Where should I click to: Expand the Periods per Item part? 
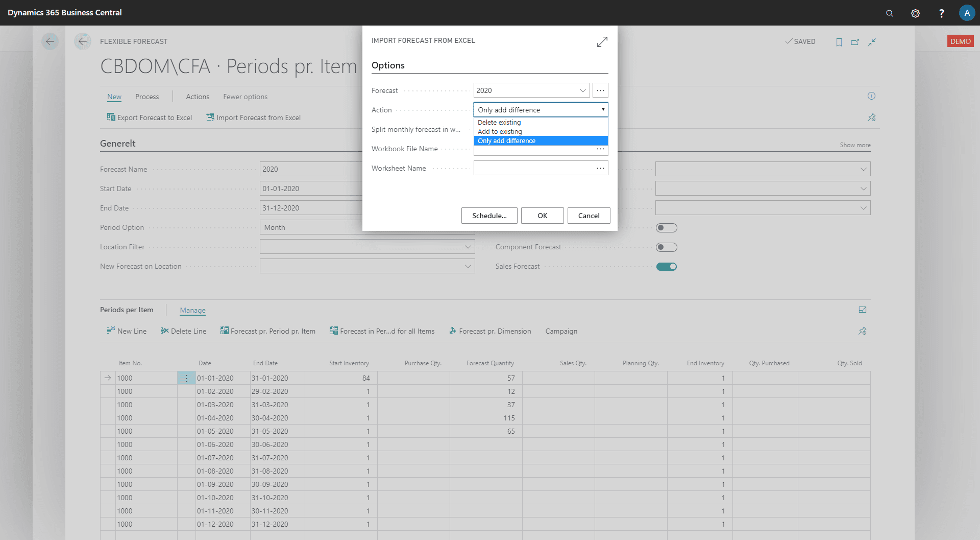862,310
